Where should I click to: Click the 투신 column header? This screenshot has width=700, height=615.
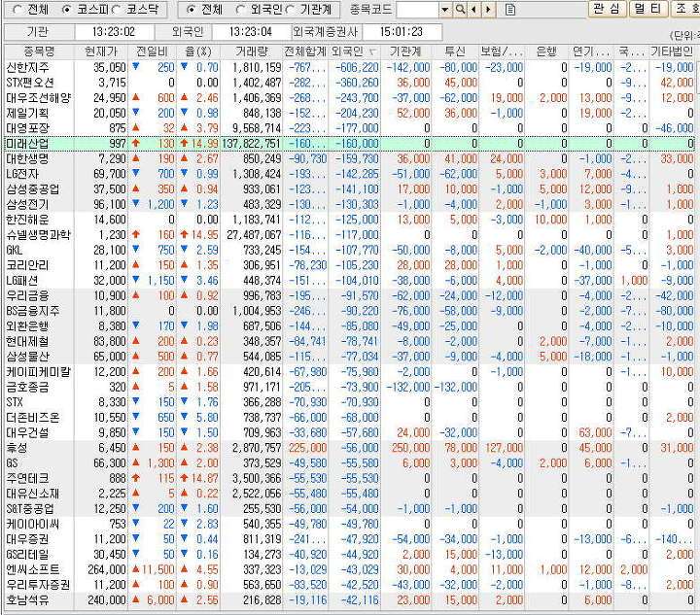[455, 51]
